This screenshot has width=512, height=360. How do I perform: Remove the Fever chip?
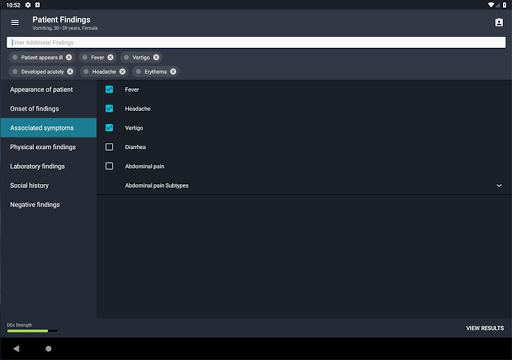110,57
